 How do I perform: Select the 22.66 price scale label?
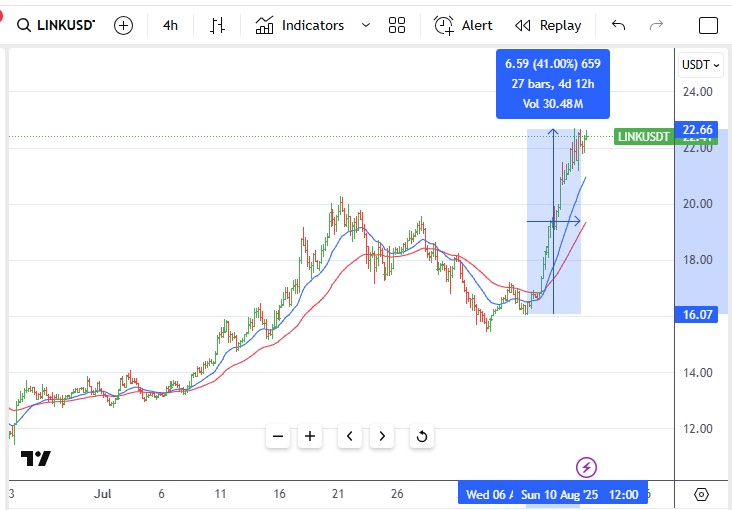[x=697, y=129]
